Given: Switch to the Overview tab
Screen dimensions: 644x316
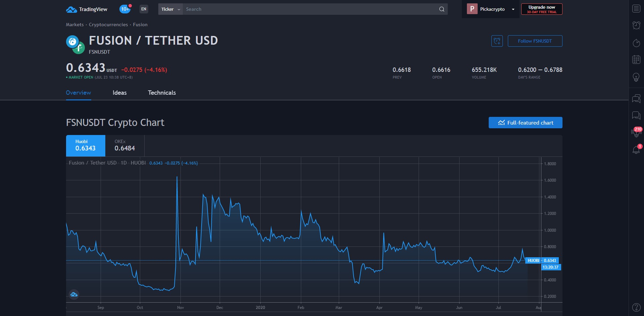Looking at the screenshot, I should pyautogui.click(x=78, y=93).
